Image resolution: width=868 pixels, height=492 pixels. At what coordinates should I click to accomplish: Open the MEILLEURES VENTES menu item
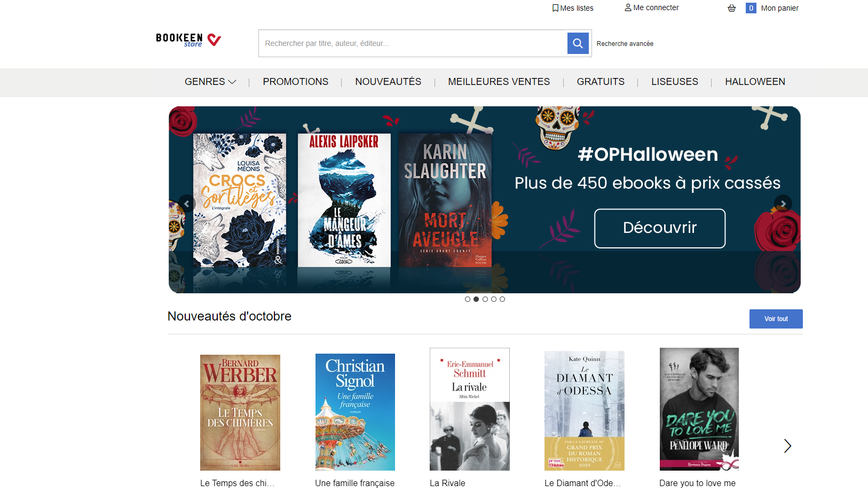(499, 82)
